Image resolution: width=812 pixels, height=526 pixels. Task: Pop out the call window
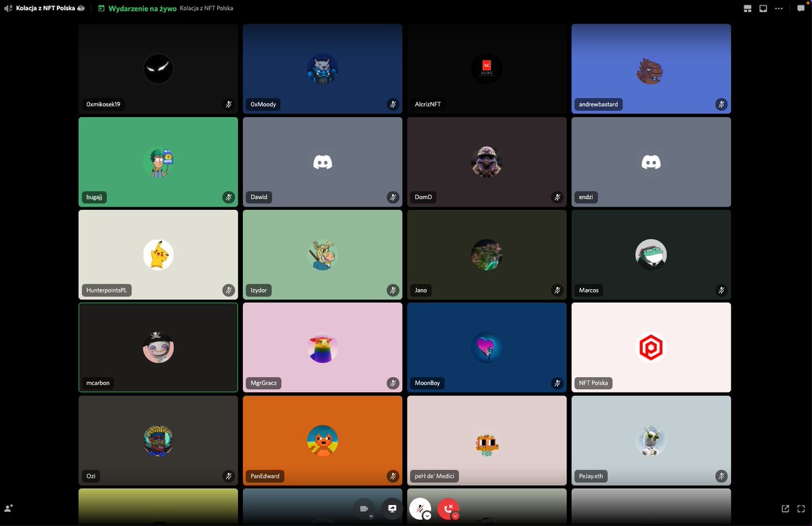pyautogui.click(x=785, y=508)
